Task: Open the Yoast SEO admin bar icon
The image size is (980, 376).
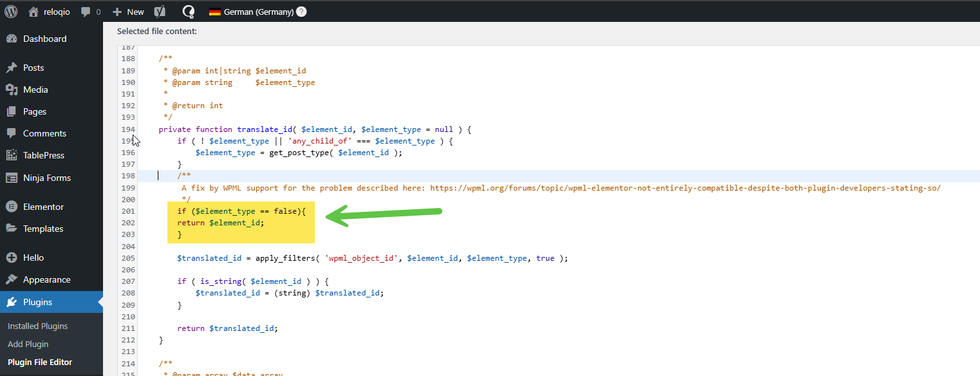Action: pos(160,12)
